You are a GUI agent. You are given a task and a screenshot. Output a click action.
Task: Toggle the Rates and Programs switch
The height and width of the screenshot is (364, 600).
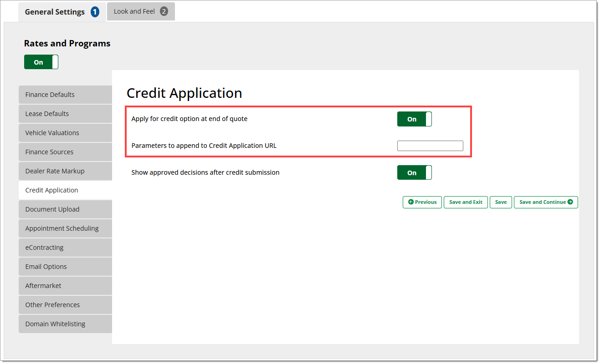(41, 62)
